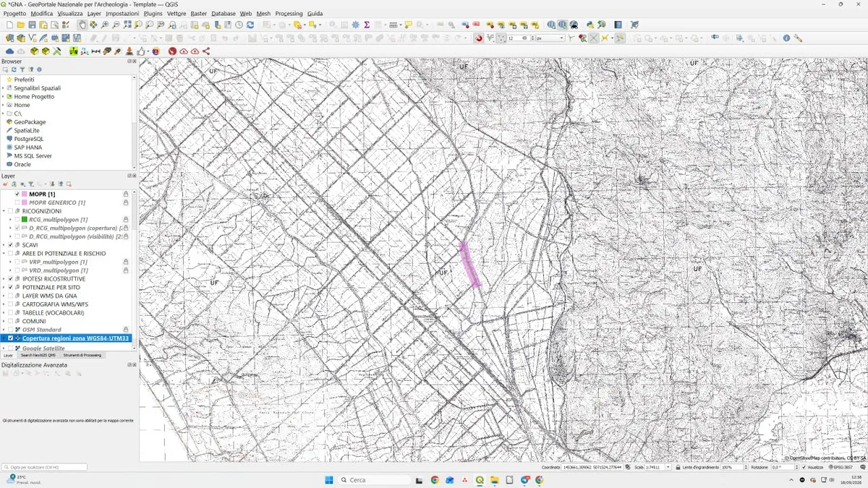Toggle Copertura regioni zona WGS84-UTM33 checkbox
This screenshot has height=488, width=868.
[11, 338]
